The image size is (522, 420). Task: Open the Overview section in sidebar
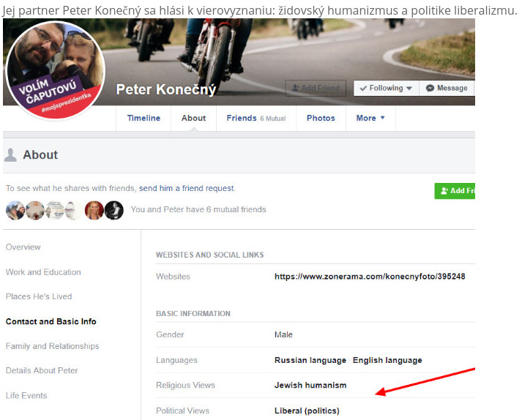23,247
